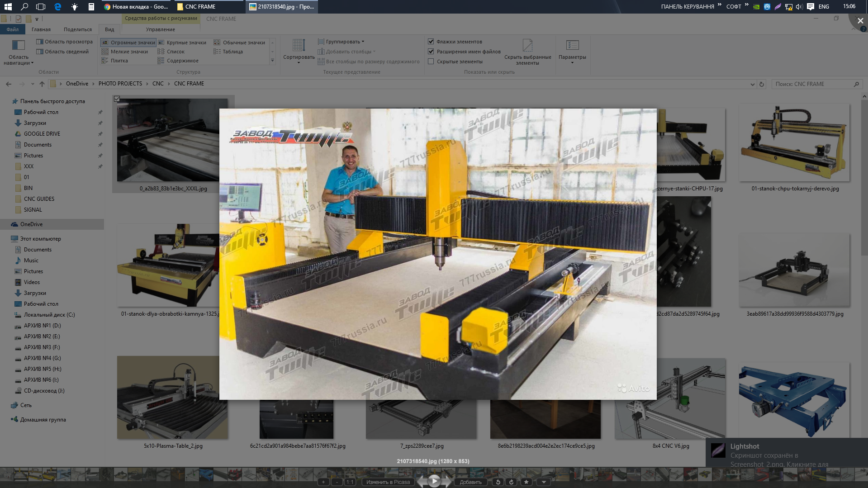
Task: Go to next photo with right arrow
Action: point(447,482)
